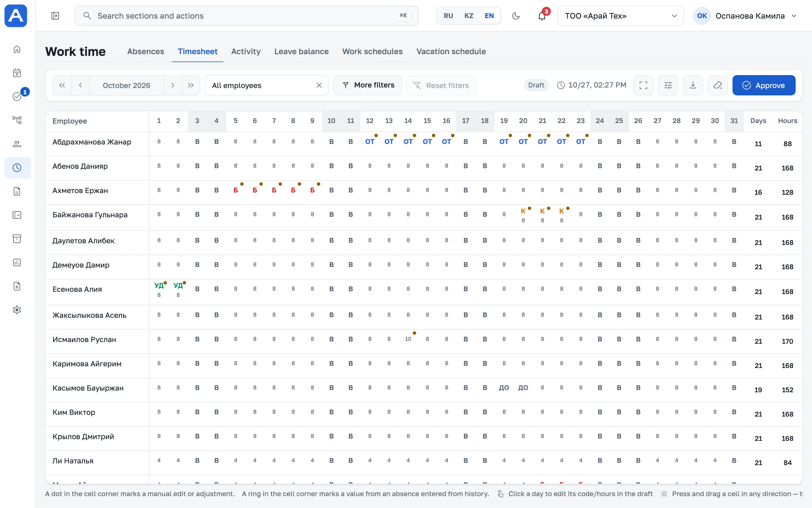812x508 pixels.
Task: Clear the All employees filter
Action: tap(319, 85)
